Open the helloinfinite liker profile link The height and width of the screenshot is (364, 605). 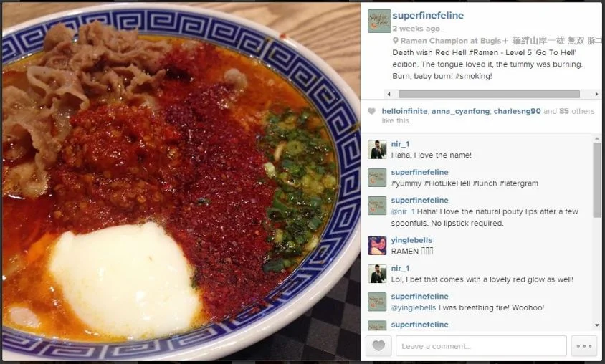pyautogui.click(x=404, y=111)
